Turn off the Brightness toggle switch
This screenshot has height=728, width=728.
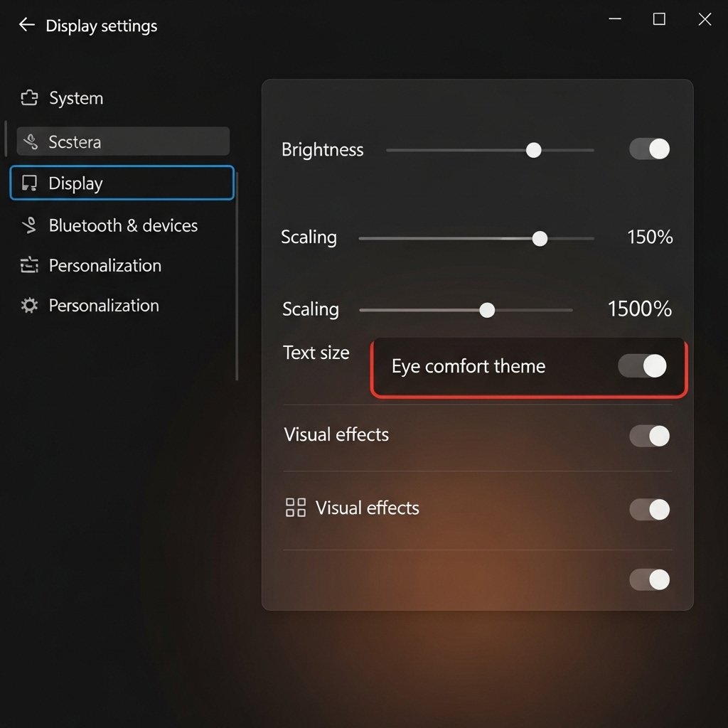[x=649, y=149]
